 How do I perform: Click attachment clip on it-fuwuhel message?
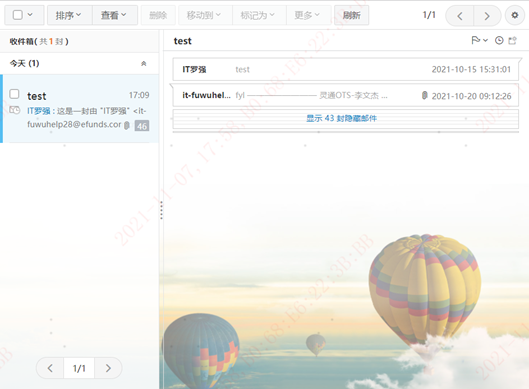pos(425,95)
